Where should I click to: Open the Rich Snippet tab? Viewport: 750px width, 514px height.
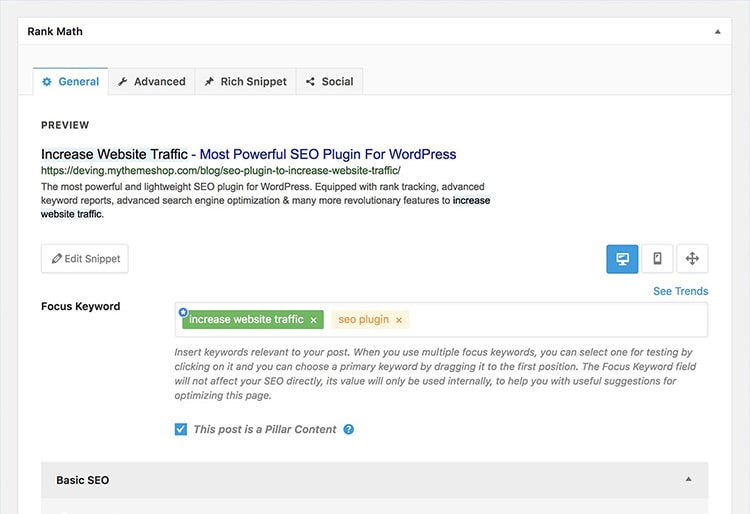point(245,82)
